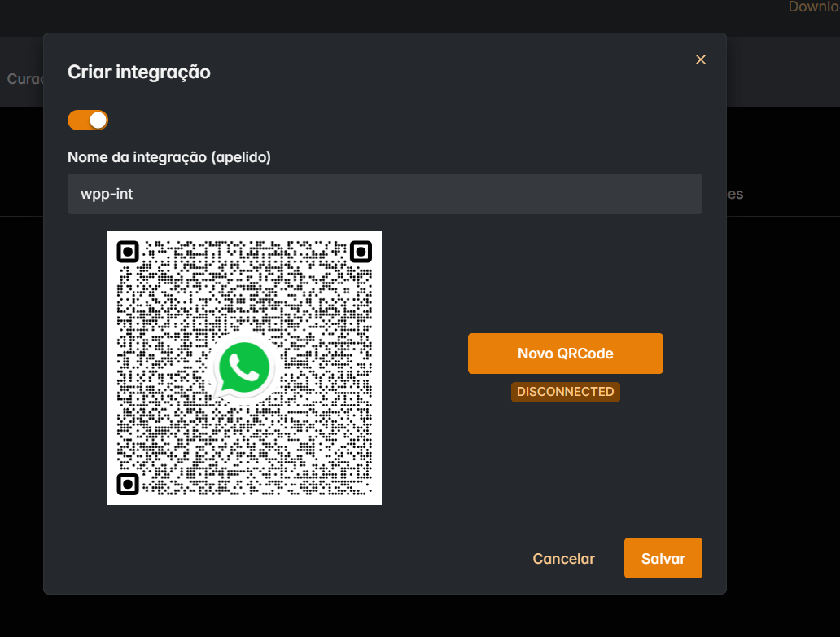Toggle the switch above the integration name
840x637 pixels.
(x=87, y=120)
